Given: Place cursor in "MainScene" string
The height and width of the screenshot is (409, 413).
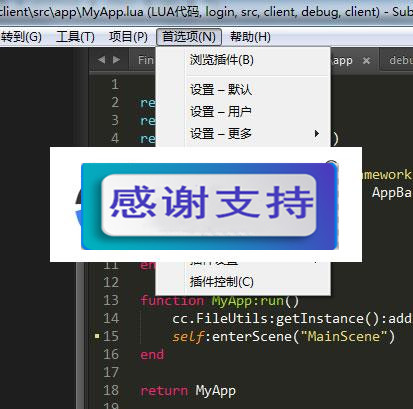Looking at the screenshot, I should tap(343, 336).
